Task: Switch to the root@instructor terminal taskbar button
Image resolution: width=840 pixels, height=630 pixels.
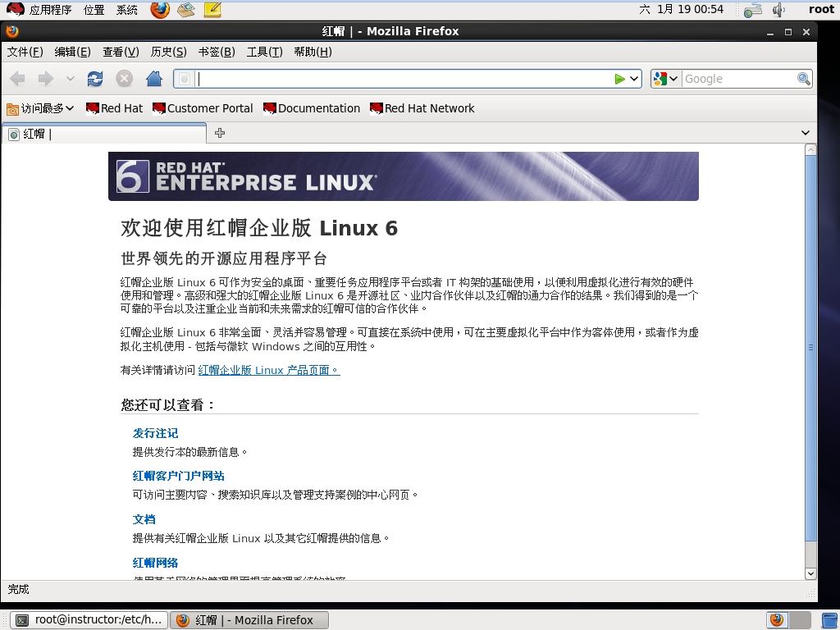Action: [x=89, y=620]
